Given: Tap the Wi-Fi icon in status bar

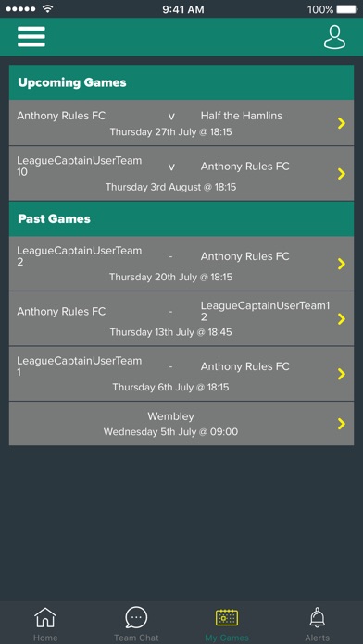Looking at the screenshot, I should coord(48,8).
